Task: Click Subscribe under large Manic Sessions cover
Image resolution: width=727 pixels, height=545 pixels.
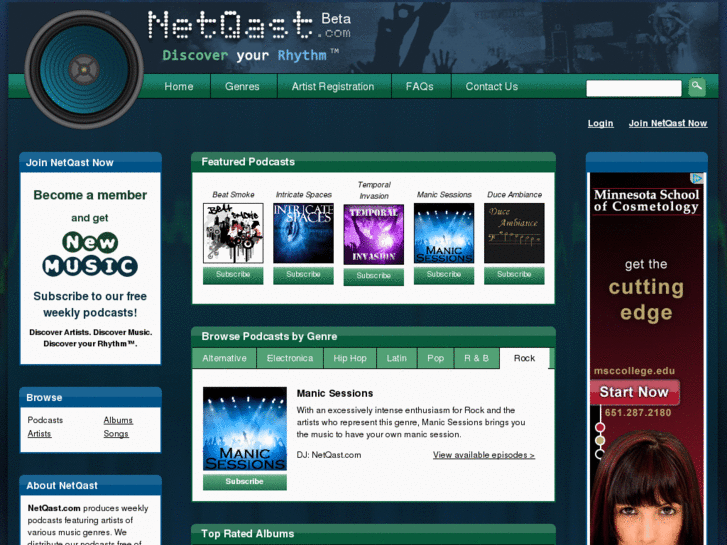Action: tap(245, 481)
